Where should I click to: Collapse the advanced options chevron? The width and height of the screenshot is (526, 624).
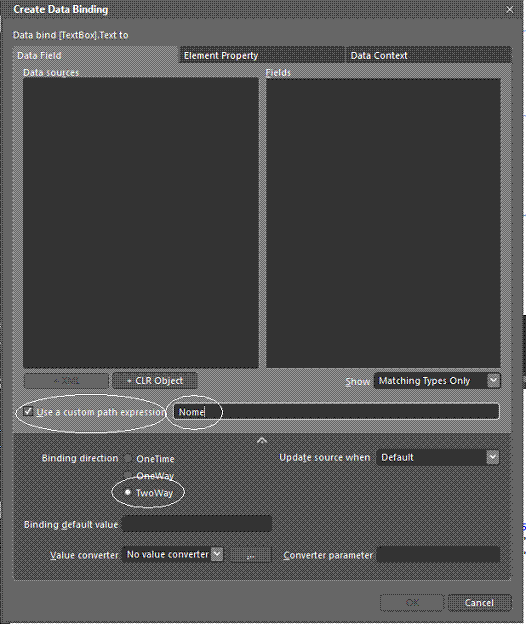point(262,440)
